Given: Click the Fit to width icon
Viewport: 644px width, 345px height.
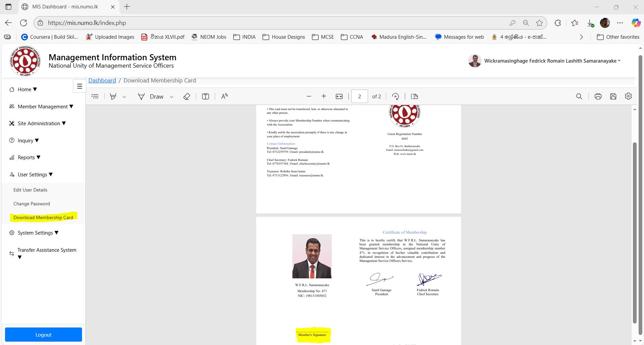Looking at the screenshot, I should tap(339, 97).
